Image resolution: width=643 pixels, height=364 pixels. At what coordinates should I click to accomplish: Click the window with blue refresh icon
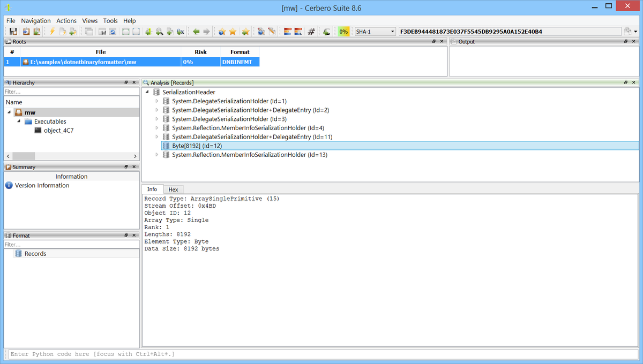[x=113, y=32]
